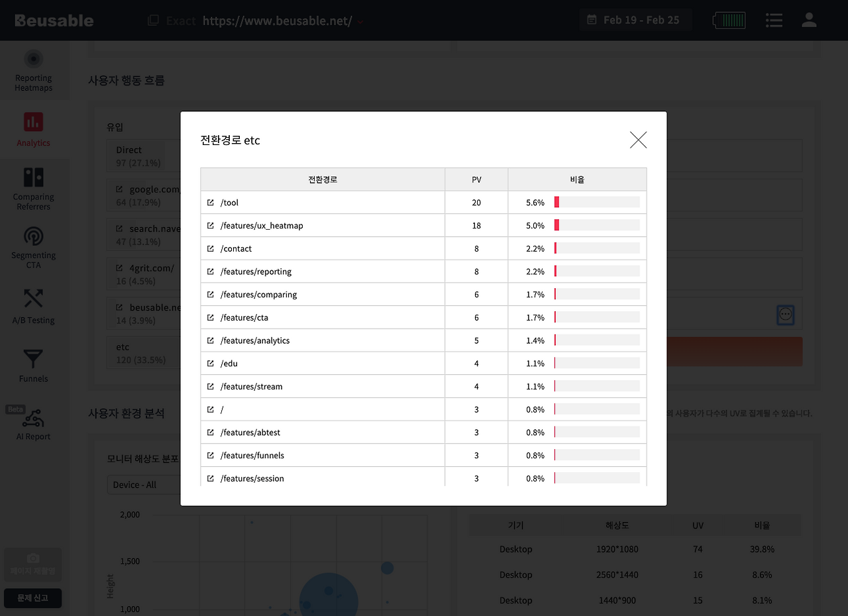Open external link icon for /features/reporting
This screenshot has height=616, width=848.
[211, 272]
